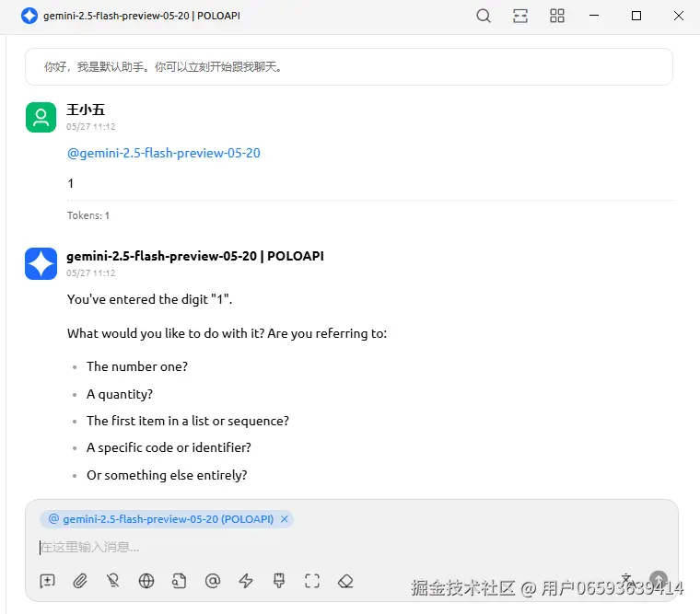The height and width of the screenshot is (614, 700).
Task: Attach a file with the paperclip icon
Action: point(80,581)
